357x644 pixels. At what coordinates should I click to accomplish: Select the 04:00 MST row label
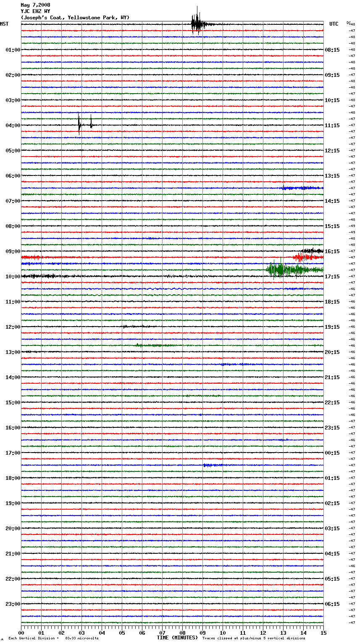point(13,126)
